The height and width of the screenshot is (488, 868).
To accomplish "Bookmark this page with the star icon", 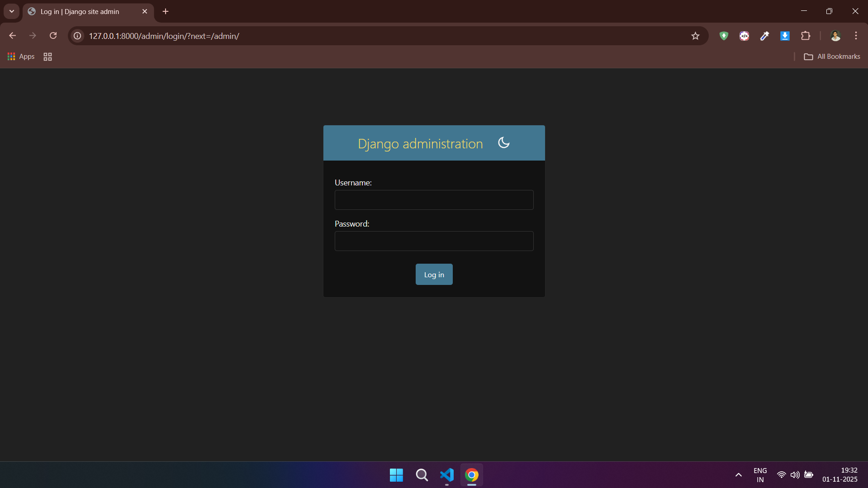I will [695, 36].
